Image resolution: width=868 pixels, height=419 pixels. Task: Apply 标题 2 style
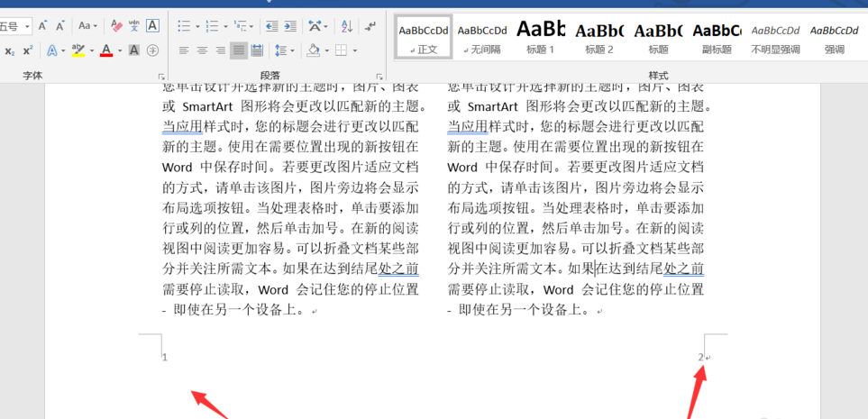coord(599,37)
